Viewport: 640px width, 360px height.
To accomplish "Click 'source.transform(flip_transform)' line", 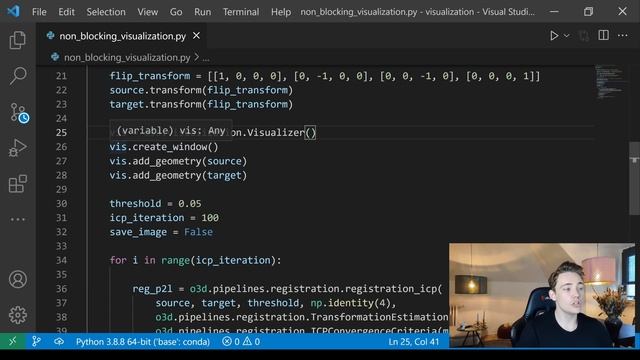I will pyautogui.click(x=201, y=90).
